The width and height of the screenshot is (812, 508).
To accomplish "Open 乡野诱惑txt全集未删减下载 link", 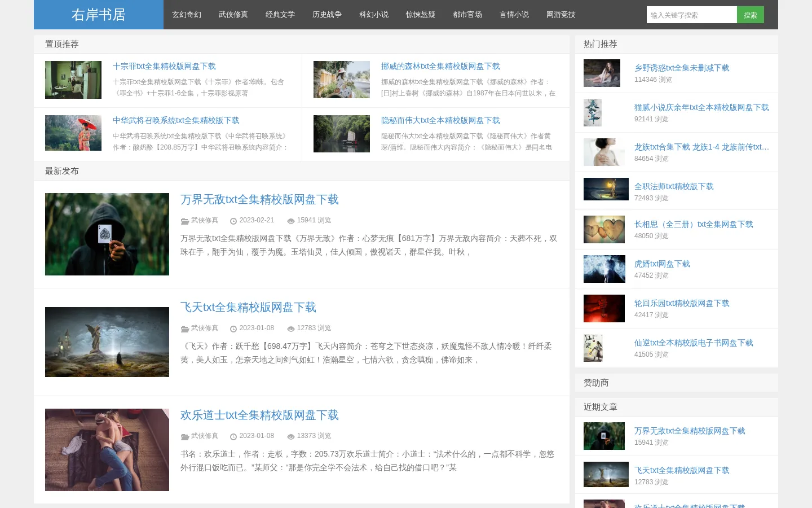I will (682, 68).
